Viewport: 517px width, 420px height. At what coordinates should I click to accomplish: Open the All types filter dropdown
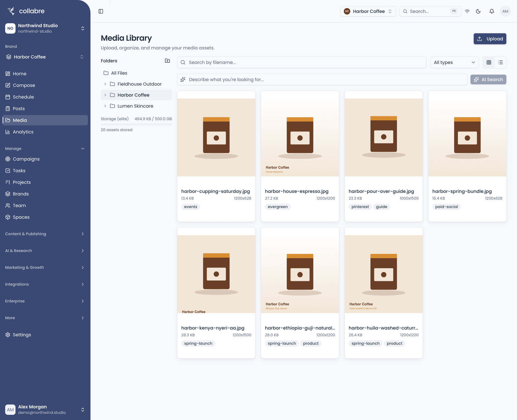[x=454, y=62]
